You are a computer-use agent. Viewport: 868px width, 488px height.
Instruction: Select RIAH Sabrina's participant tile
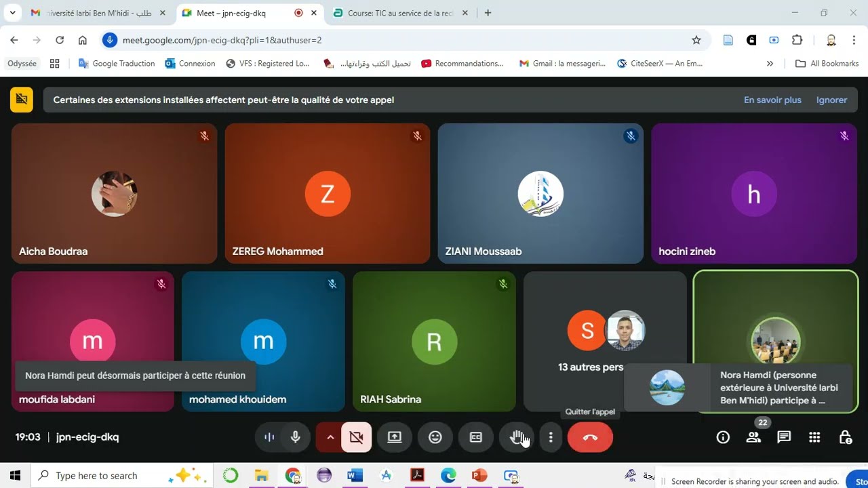pyautogui.click(x=434, y=342)
